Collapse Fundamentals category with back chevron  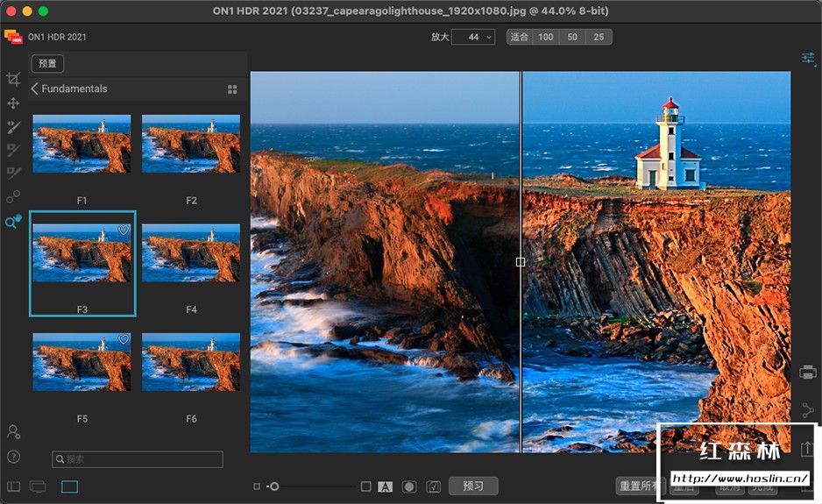pyautogui.click(x=35, y=89)
